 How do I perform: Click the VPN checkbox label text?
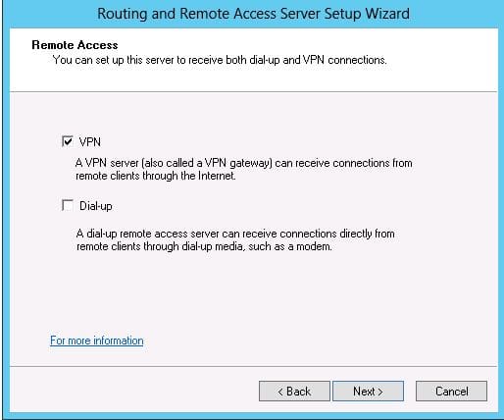(90, 142)
